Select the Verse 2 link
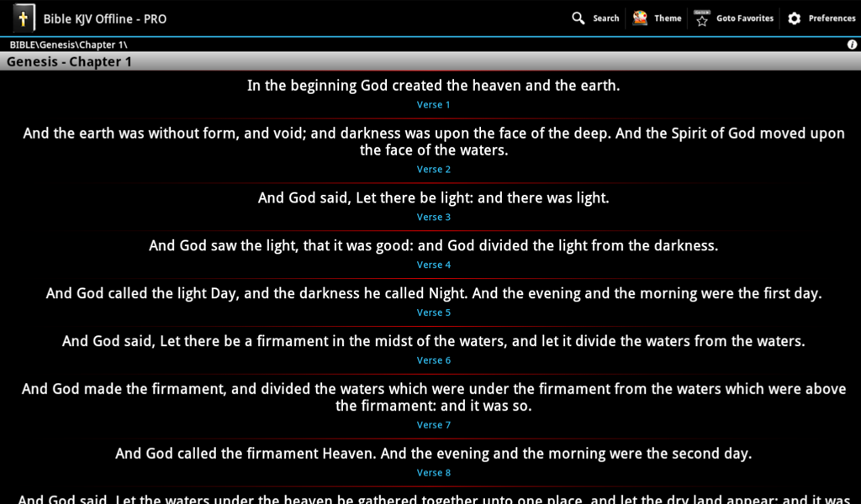 [433, 169]
